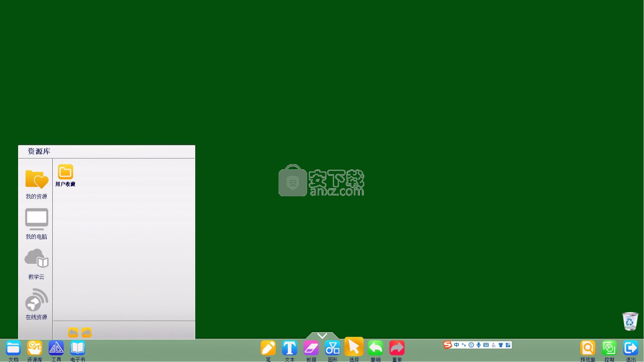The width and height of the screenshot is (644, 362).
Task: Select 我的电脑 in the resource library sidebar
Action: (x=36, y=224)
